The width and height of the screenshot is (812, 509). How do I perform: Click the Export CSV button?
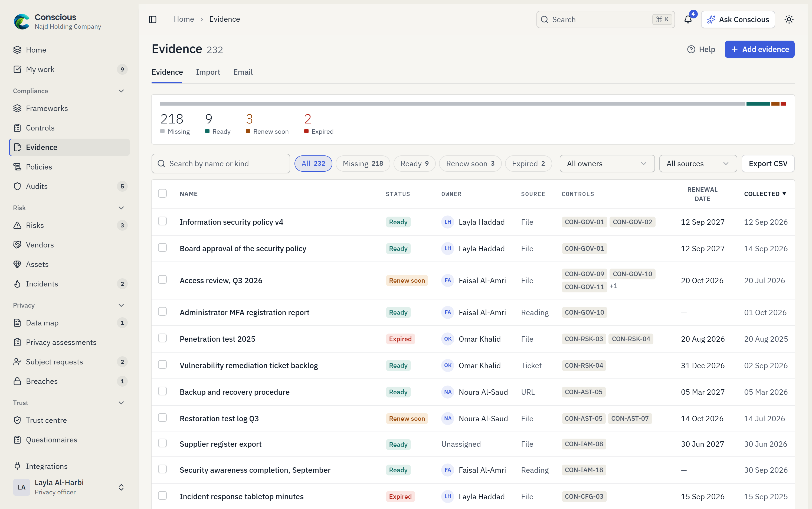click(x=768, y=164)
